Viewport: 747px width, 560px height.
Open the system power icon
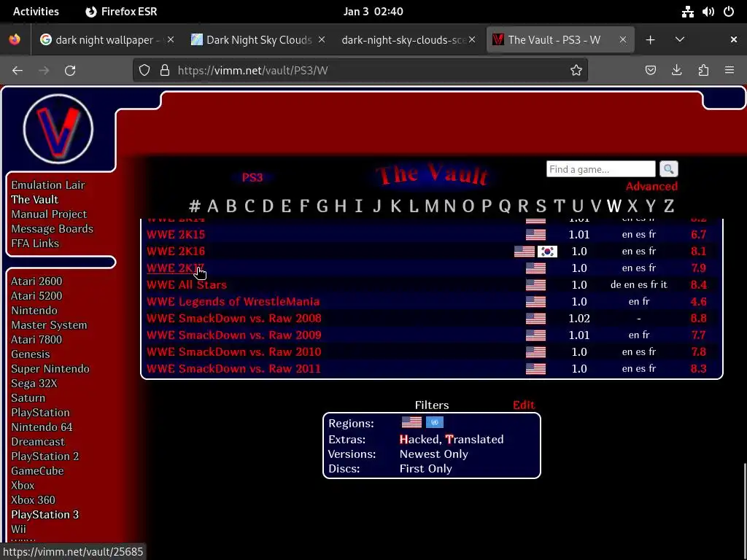click(x=729, y=12)
